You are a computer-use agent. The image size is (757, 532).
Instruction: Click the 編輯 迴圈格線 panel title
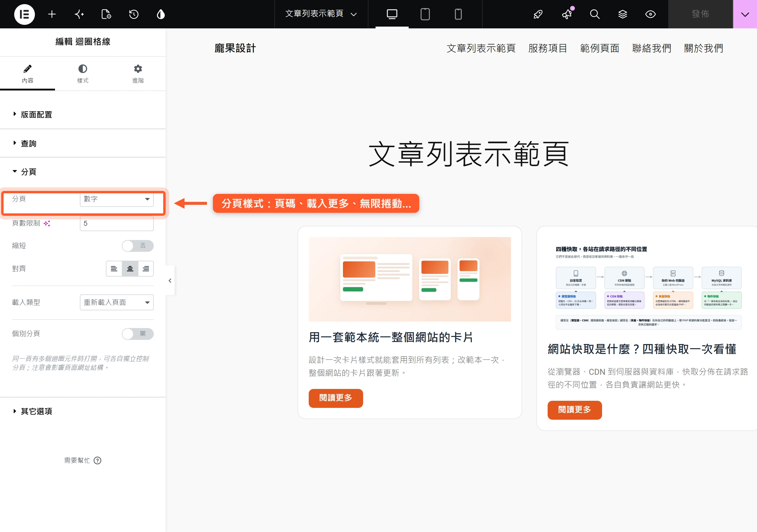tap(83, 42)
